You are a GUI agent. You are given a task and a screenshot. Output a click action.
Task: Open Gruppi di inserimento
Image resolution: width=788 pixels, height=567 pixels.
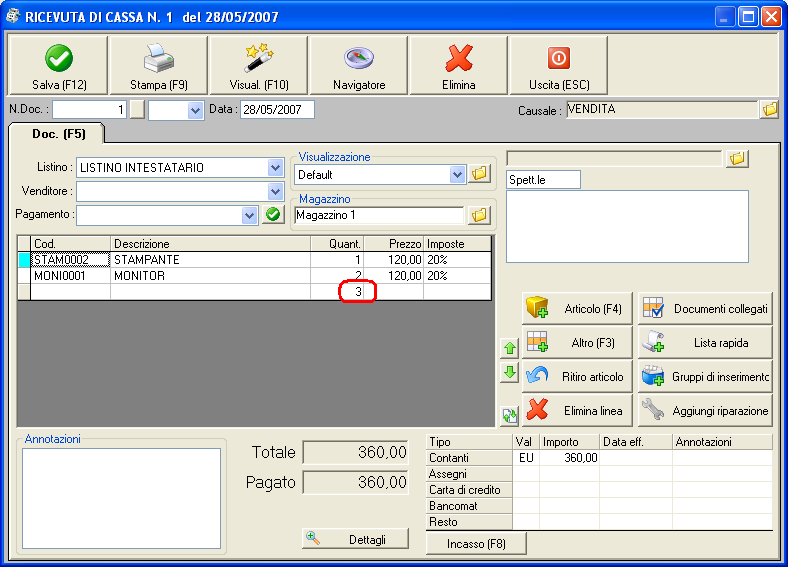705,376
